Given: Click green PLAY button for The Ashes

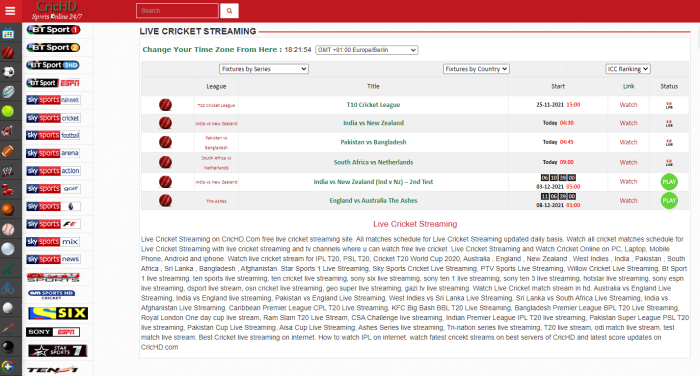Looking at the screenshot, I should (x=669, y=201).
